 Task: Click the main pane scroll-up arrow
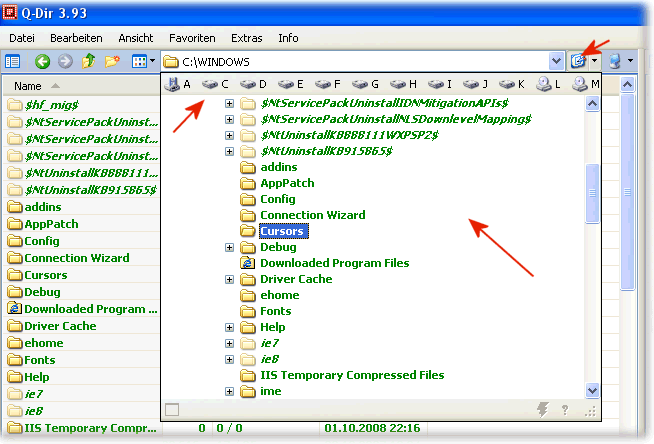point(628,85)
